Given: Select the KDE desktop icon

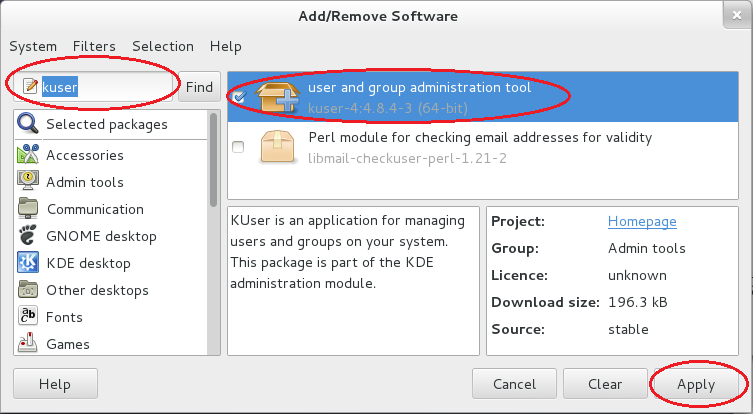Looking at the screenshot, I should tap(28, 263).
